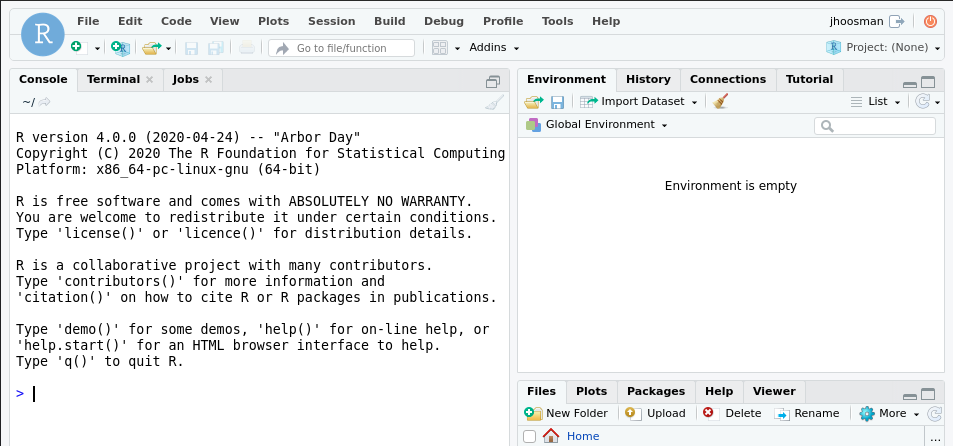
Task: Switch to the Connections tab
Action: [728, 80]
